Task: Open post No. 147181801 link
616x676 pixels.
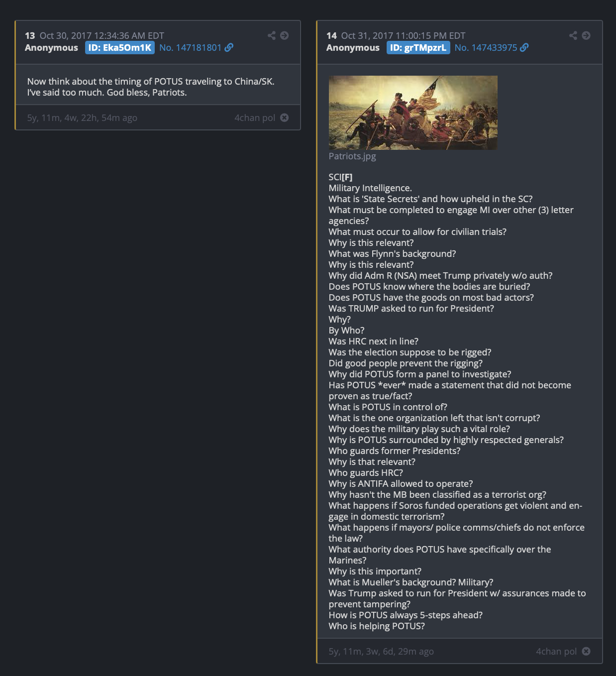Action: tap(190, 48)
